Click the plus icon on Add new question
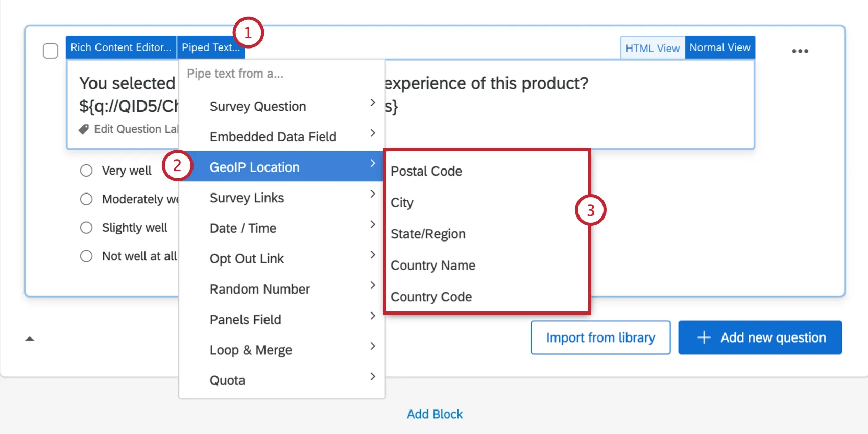The width and height of the screenshot is (868, 434). (x=704, y=337)
